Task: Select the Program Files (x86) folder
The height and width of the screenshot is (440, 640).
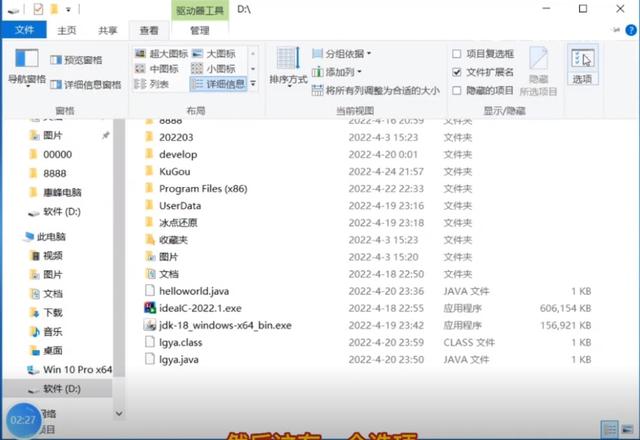Action: point(203,189)
